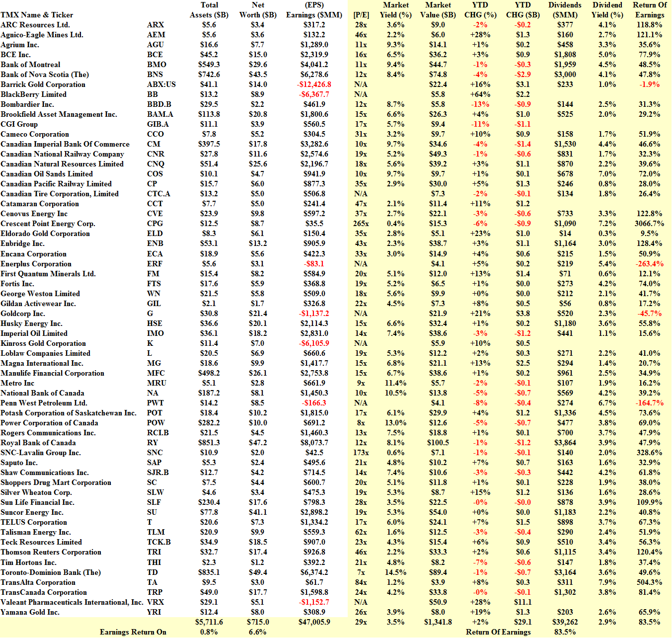Click the BlackBerry Limited company name

(34, 94)
